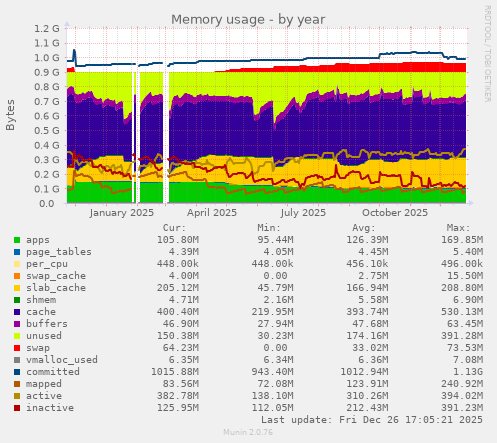Click the "committed" legend label
This screenshot has height=443, width=497.
click(x=53, y=372)
